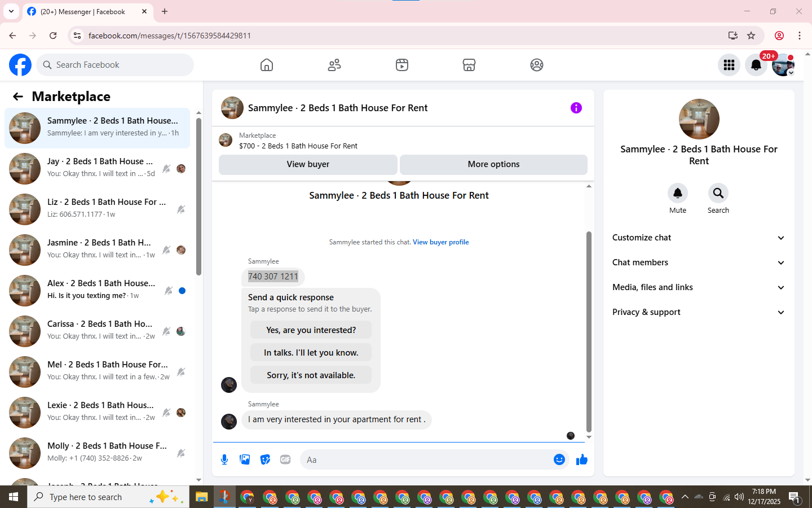Send a thumbs up like

pos(582,459)
